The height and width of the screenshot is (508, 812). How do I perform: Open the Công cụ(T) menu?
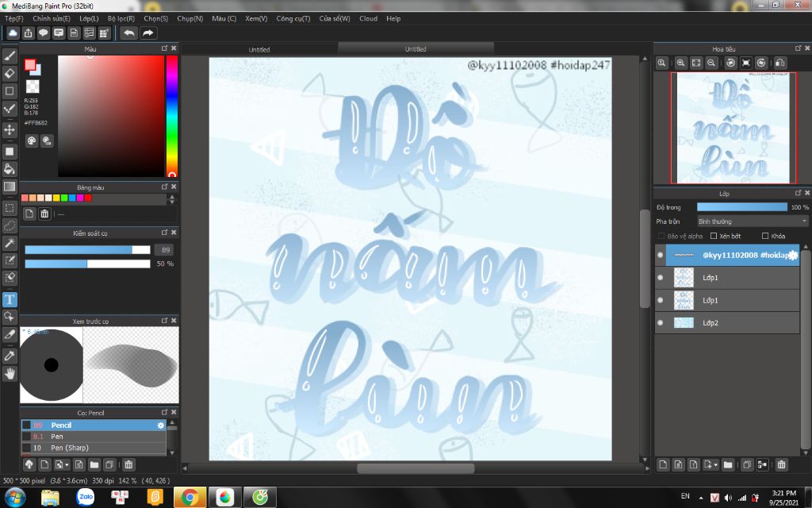click(x=293, y=18)
